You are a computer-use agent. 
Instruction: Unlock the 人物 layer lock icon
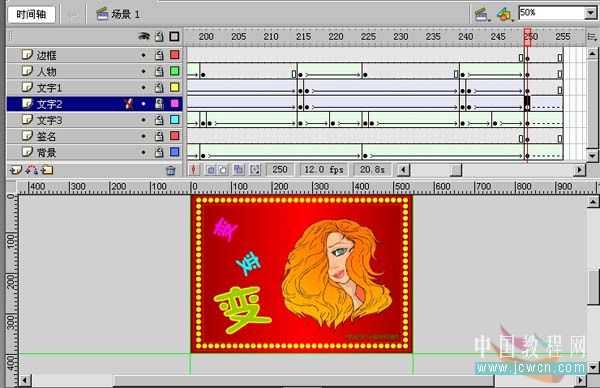159,71
